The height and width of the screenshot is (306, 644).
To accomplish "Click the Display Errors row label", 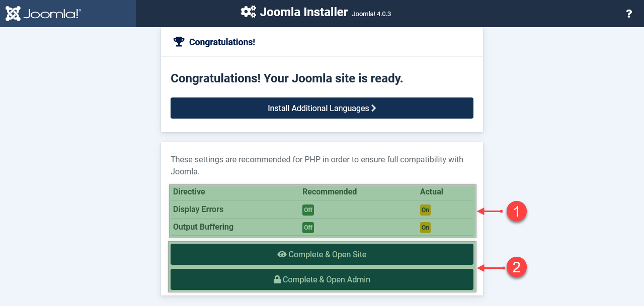I will pos(198,209).
